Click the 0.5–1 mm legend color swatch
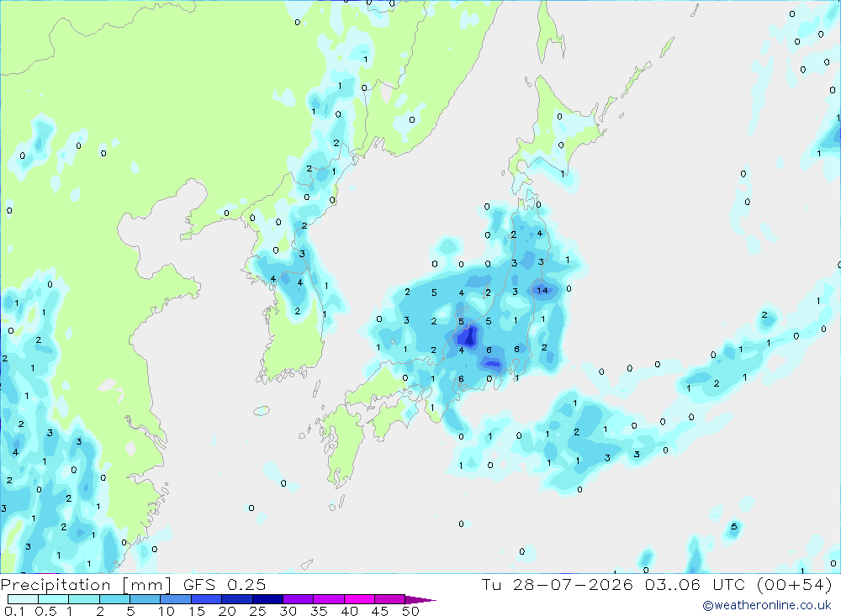This screenshot has width=841, height=616. pyautogui.click(x=54, y=599)
